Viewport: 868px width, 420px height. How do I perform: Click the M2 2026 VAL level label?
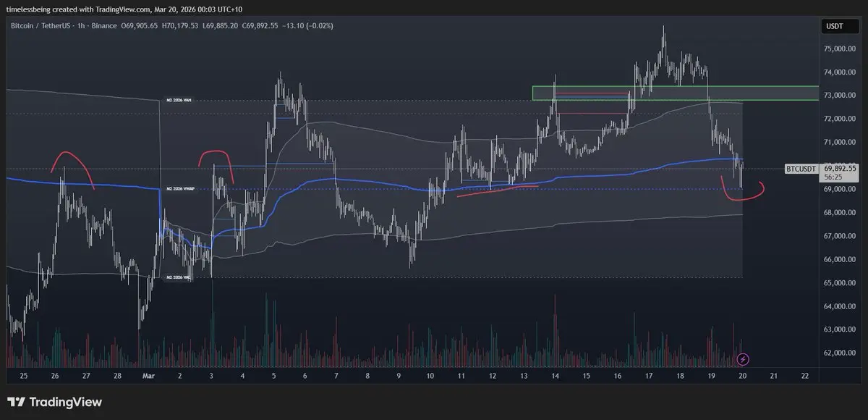(x=177, y=277)
